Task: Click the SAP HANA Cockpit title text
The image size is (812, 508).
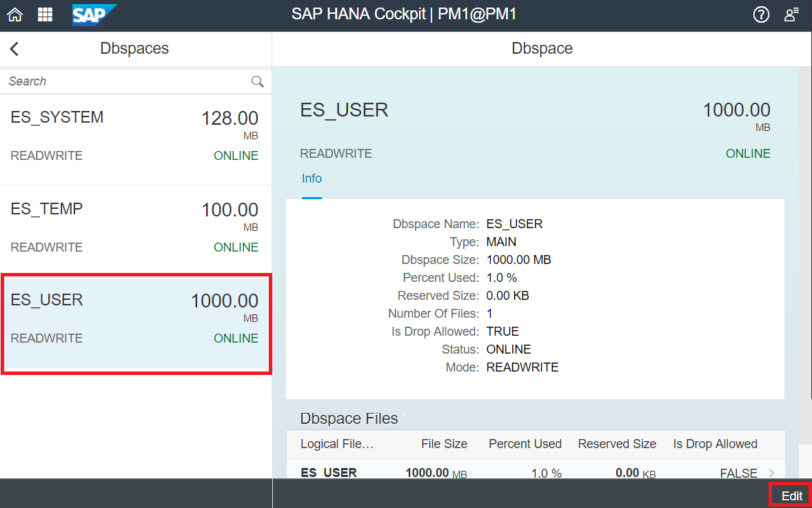Action: coord(403,14)
